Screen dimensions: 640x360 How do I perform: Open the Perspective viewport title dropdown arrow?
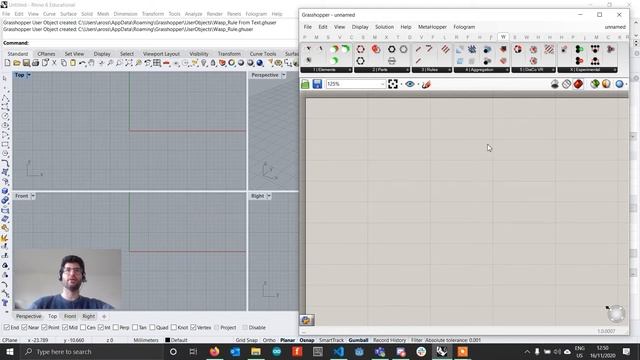(284, 75)
